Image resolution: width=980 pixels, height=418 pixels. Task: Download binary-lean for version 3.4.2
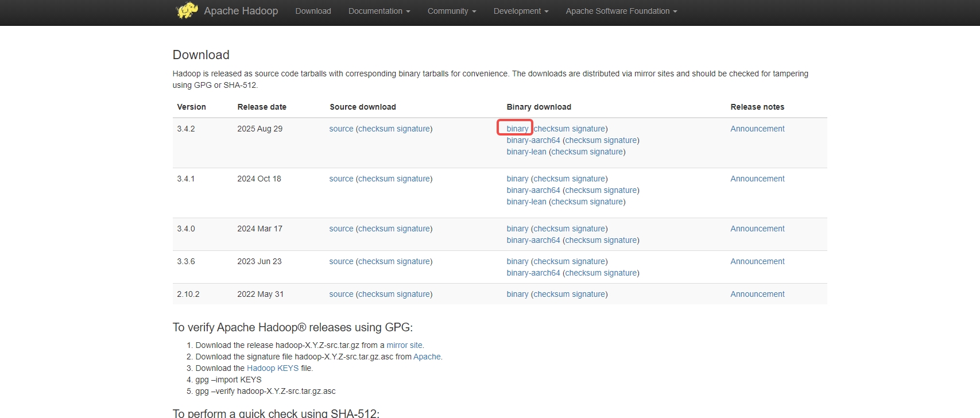[526, 152]
